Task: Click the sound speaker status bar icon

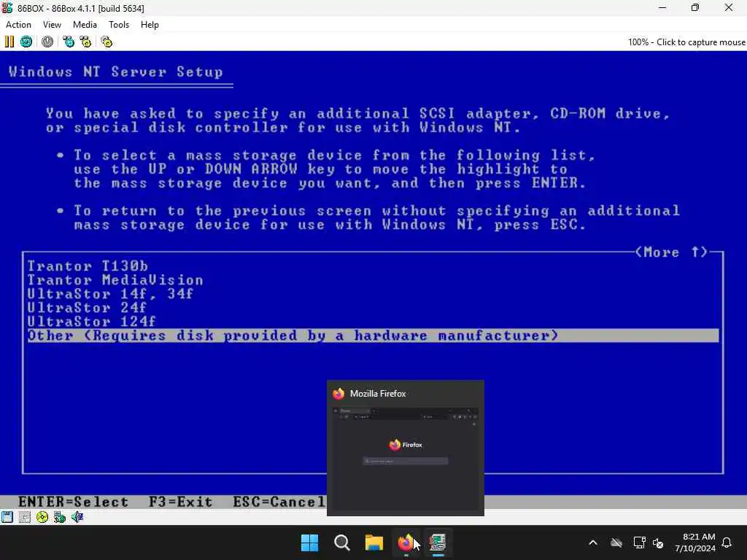Action: 77,517
